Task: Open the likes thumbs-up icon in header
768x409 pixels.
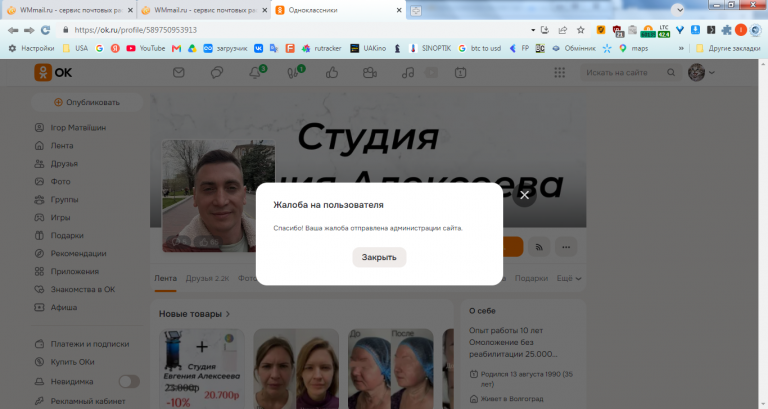Action: click(x=332, y=72)
